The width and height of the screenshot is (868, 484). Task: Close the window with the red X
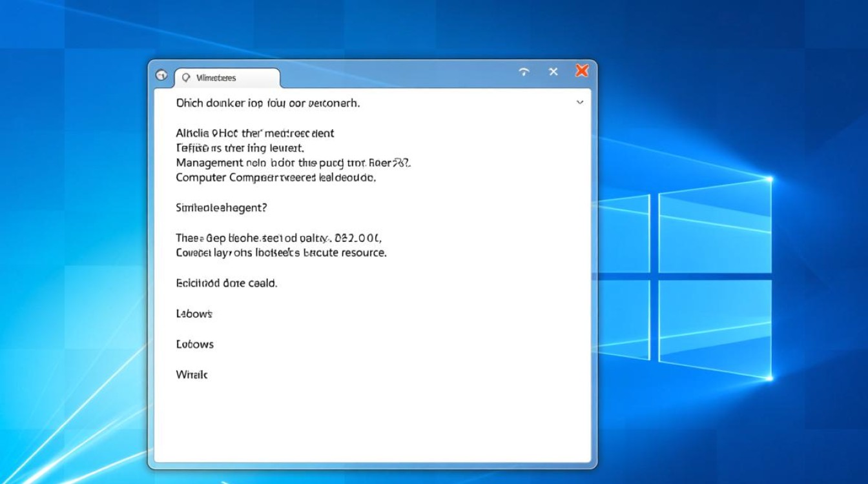pyautogui.click(x=582, y=71)
